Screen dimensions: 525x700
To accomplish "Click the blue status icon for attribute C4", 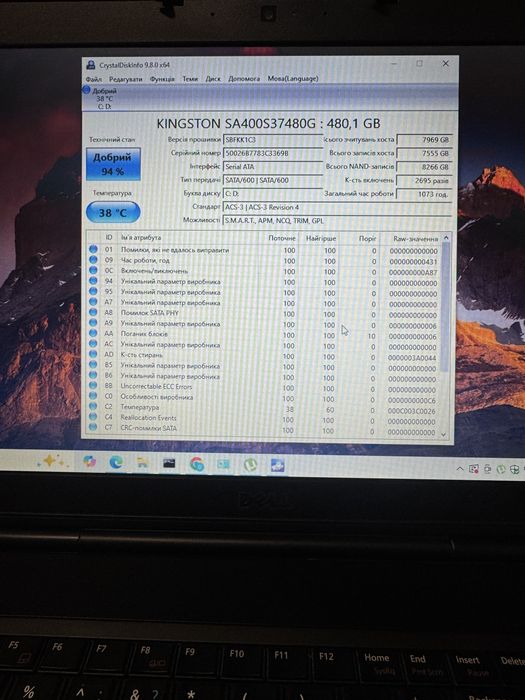I will click(x=93, y=417).
